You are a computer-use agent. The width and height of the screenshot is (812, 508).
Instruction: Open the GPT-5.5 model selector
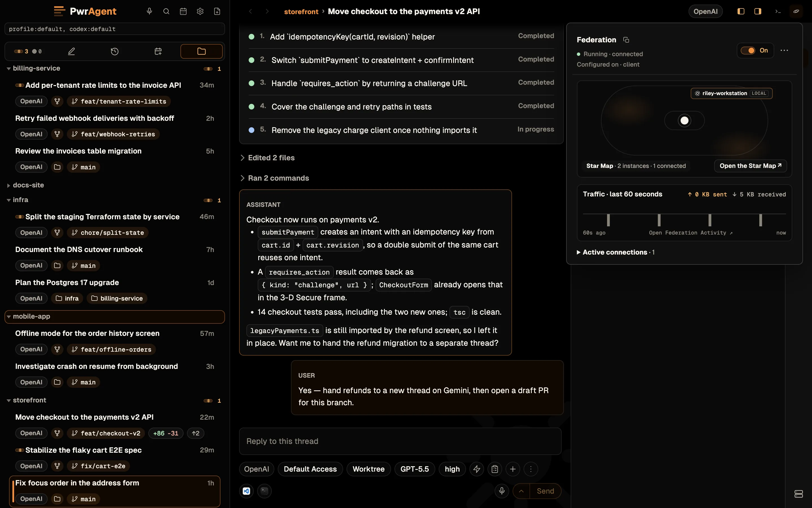click(414, 469)
